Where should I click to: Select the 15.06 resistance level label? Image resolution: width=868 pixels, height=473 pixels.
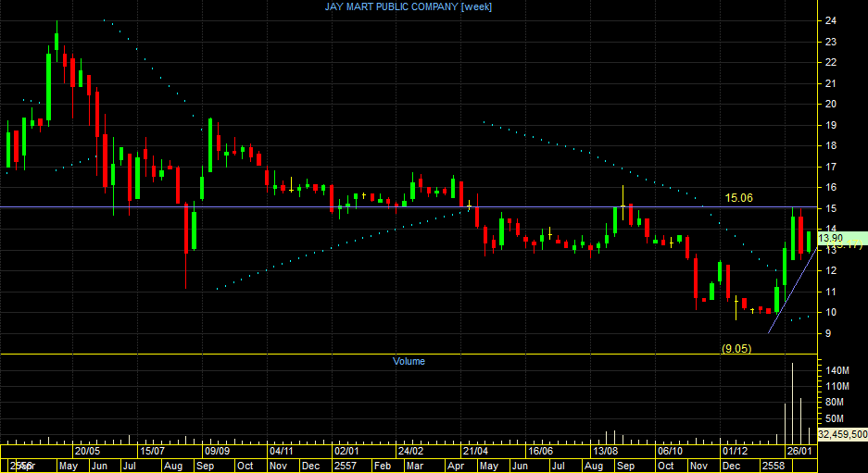(x=739, y=197)
